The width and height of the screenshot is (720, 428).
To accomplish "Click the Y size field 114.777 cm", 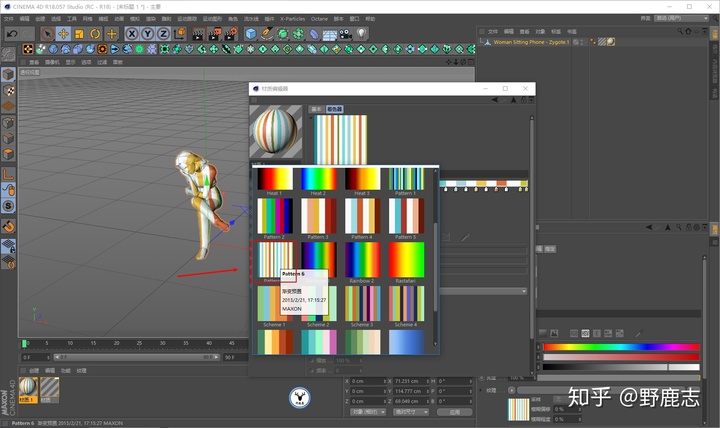I will [x=411, y=391].
